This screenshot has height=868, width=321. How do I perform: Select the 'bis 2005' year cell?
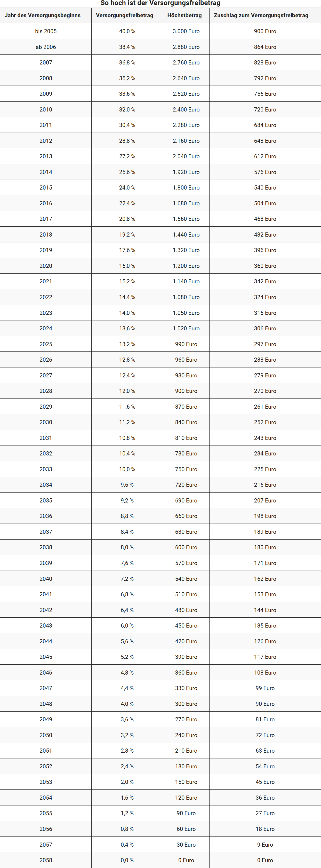click(x=46, y=31)
